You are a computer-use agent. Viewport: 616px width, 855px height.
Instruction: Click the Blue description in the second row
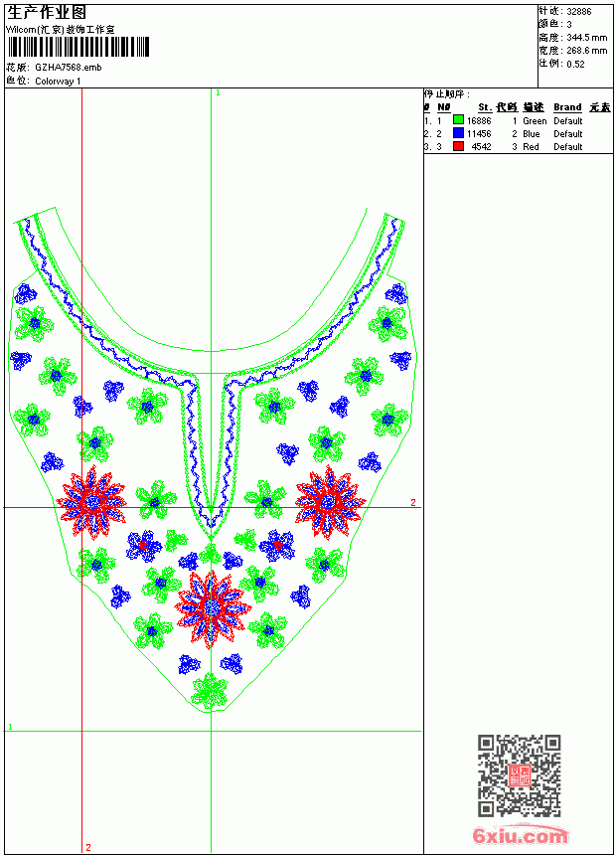(x=531, y=134)
